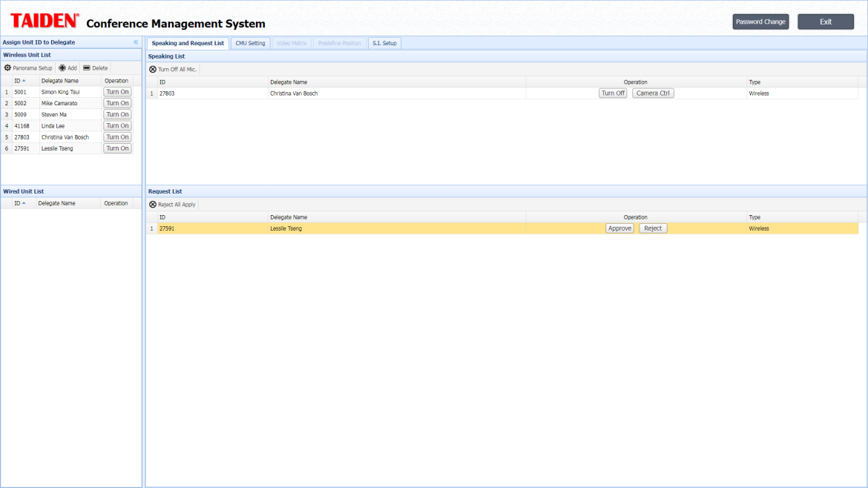
Task: Sort Wireless Unit List by ID column
Action: click(19, 81)
